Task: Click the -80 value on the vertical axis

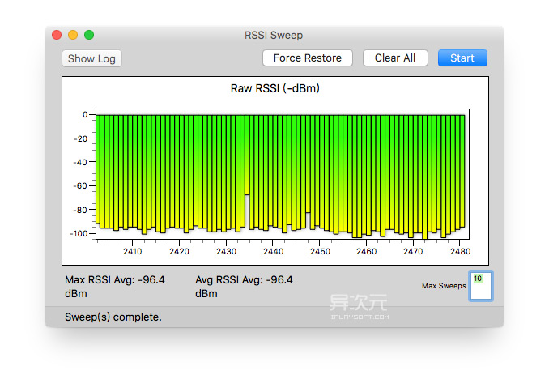Action: click(80, 211)
